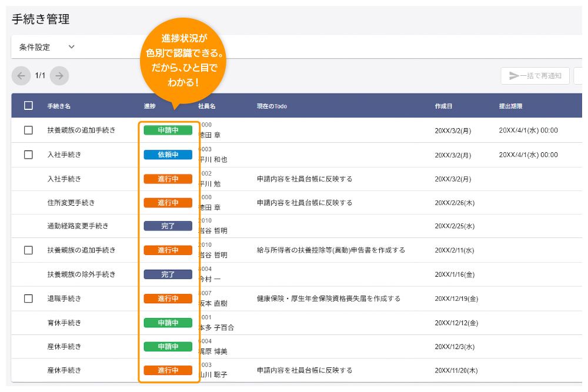Click 申請中 badge in first row
The height and width of the screenshot is (392, 588).
[x=168, y=130]
